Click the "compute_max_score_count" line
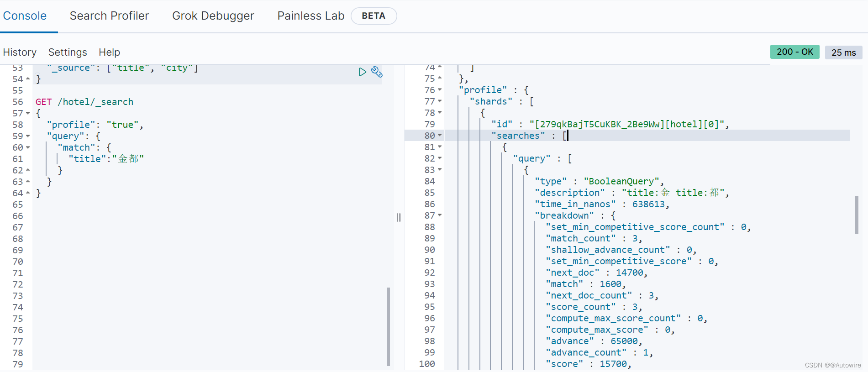The width and height of the screenshot is (868, 372). 626,318
